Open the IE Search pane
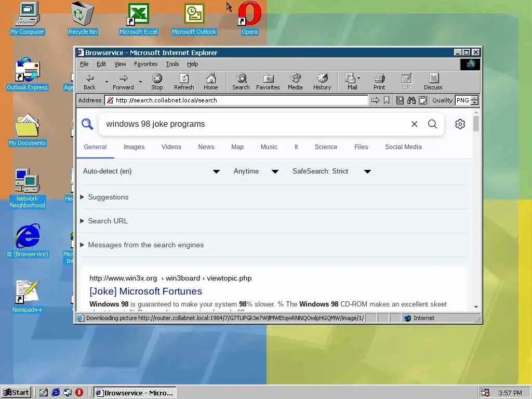This screenshot has height=399, width=532. (241, 82)
